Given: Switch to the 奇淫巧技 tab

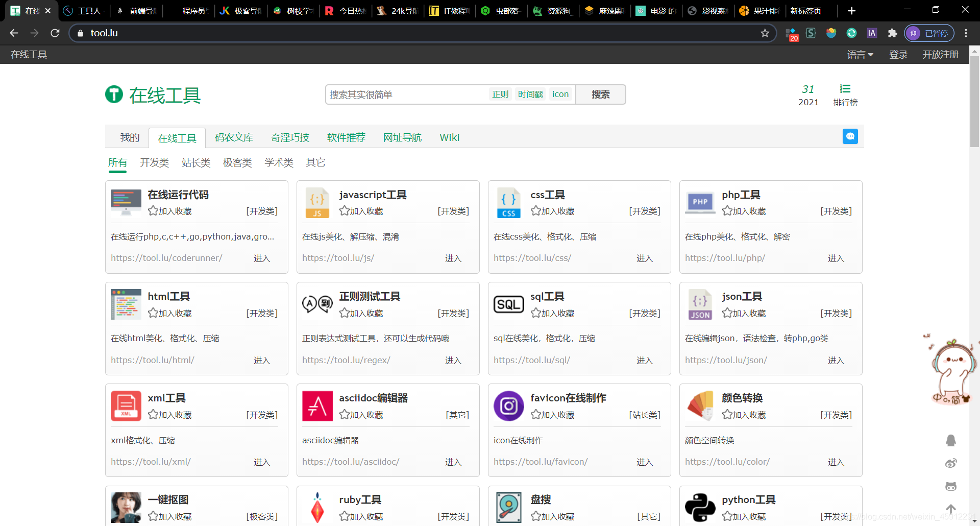Looking at the screenshot, I should 290,137.
